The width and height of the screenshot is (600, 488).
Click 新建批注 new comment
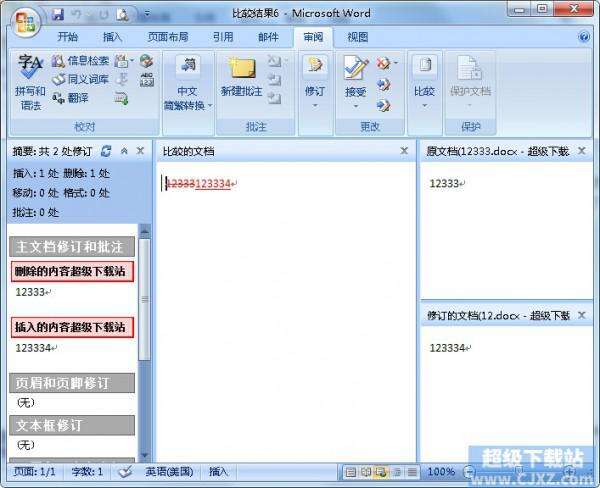point(242,77)
